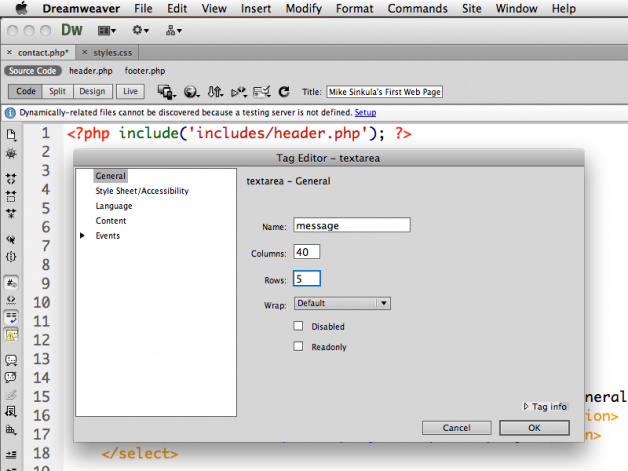Click Collapse Selection icon
The width and height of the screenshot is (628, 471).
[x=11, y=196]
